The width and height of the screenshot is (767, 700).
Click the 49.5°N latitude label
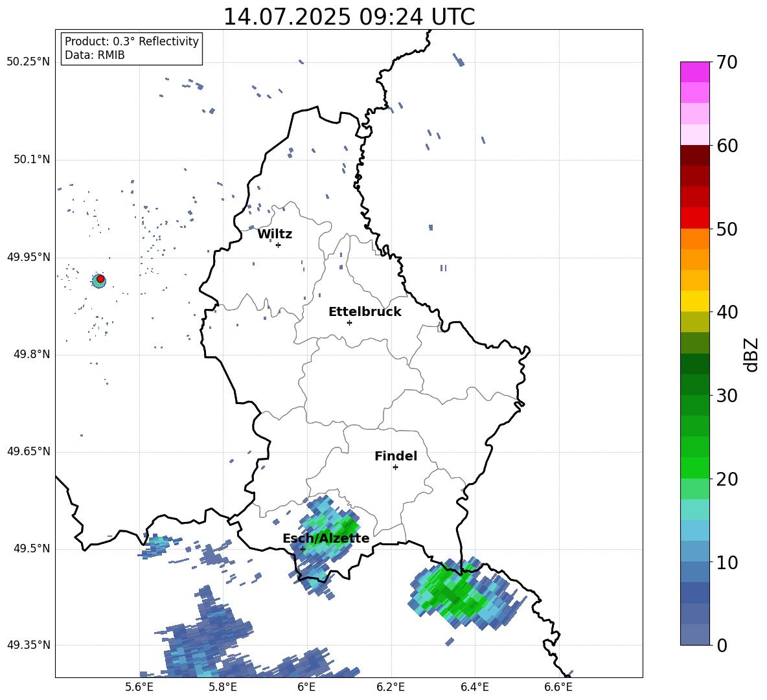32,548
